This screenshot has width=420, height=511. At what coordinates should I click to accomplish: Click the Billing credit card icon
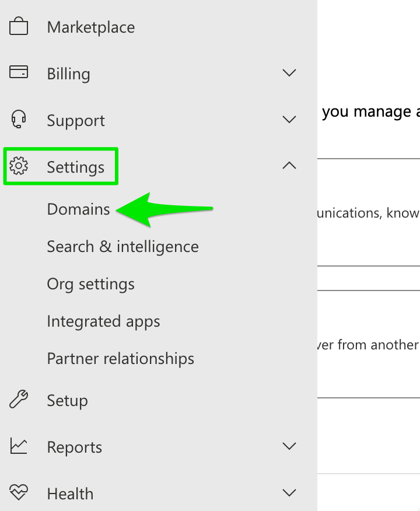19,72
